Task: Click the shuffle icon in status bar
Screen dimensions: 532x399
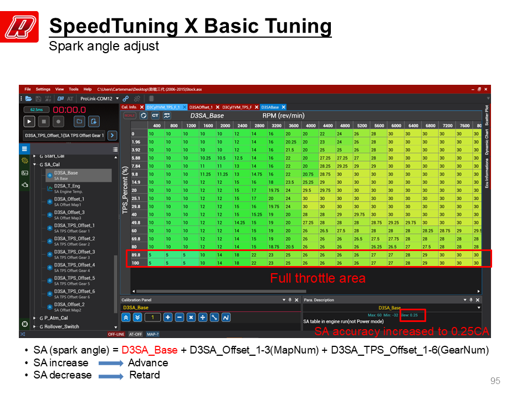Action: pyautogui.click(x=22, y=334)
